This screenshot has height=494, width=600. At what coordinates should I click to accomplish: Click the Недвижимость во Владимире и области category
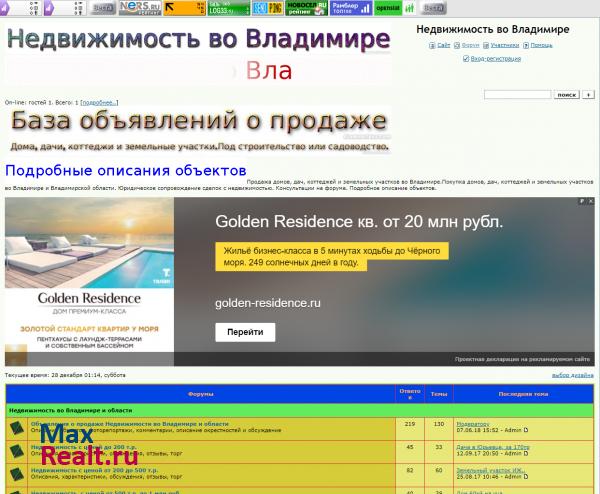pyautogui.click(x=71, y=410)
